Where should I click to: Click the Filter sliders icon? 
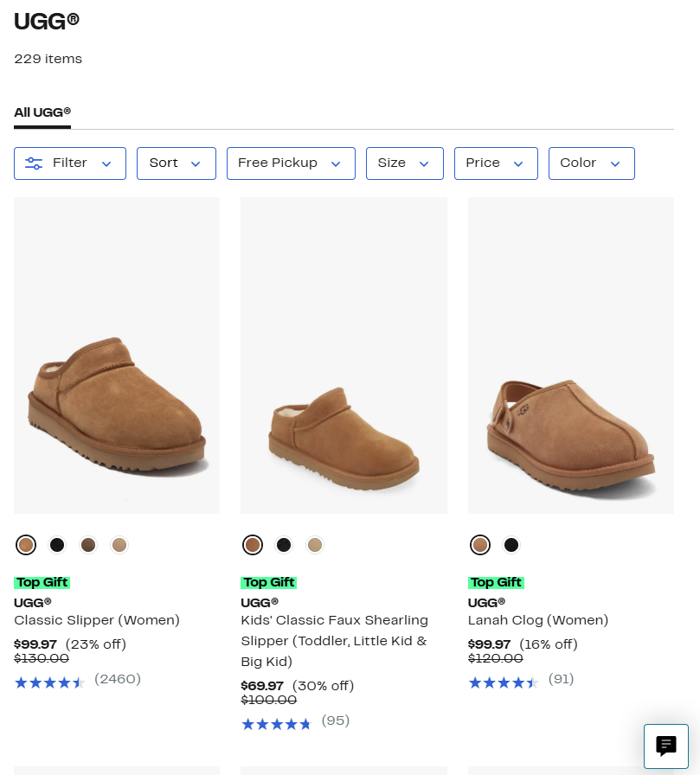34,163
